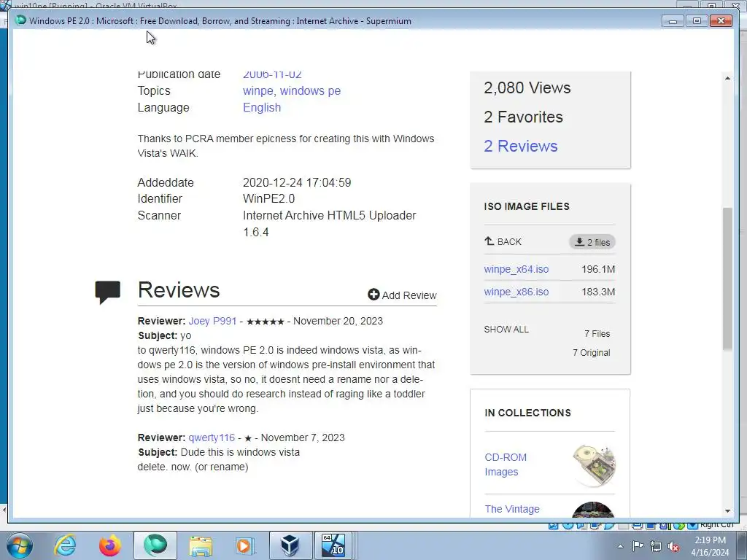Open the winpe topic link
The height and width of the screenshot is (560, 747).
(258, 90)
